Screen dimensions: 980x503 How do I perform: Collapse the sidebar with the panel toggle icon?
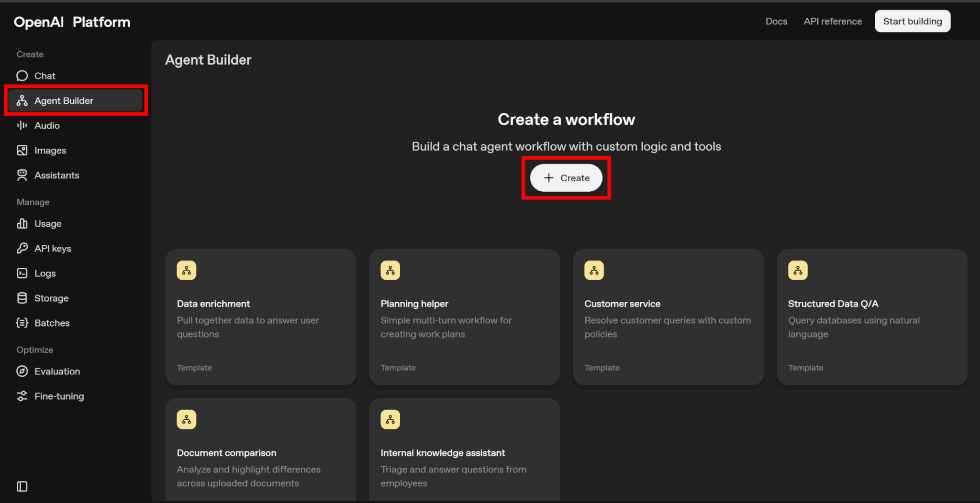click(x=22, y=486)
